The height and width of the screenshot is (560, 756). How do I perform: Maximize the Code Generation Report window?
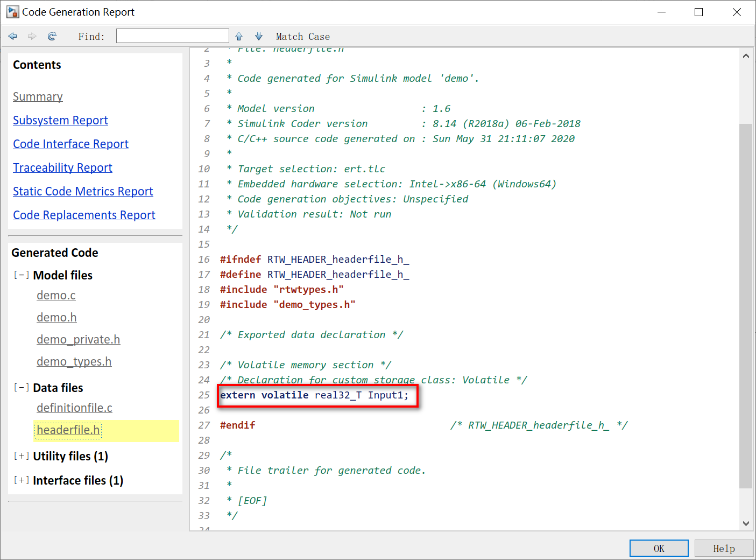pyautogui.click(x=698, y=12)
